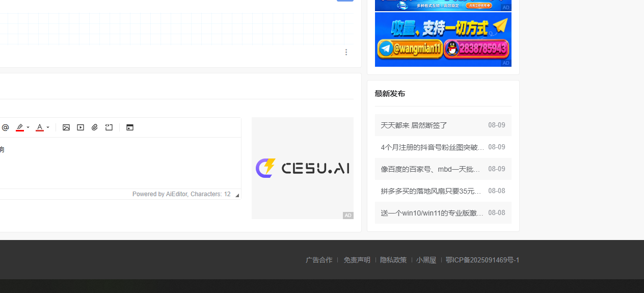Click the container panel icon in toolbar
Image resolution: width=644 pixels, height=293 pixels.
130,127
